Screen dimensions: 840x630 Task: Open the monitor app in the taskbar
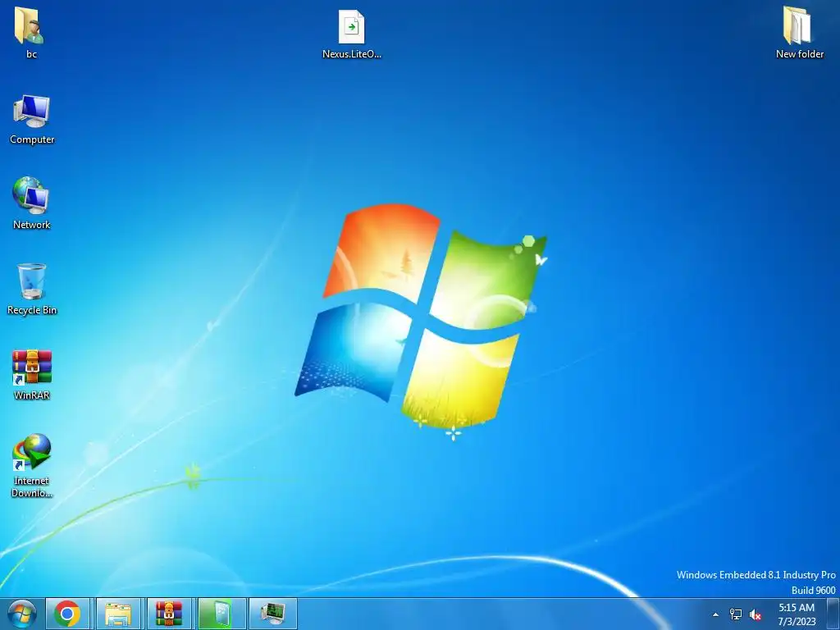pos(272,614)
